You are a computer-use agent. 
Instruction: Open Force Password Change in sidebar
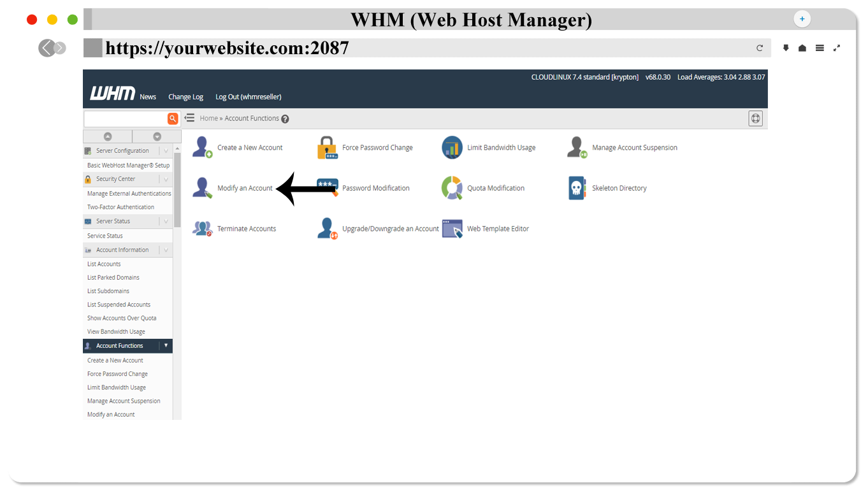click(117, 374)
